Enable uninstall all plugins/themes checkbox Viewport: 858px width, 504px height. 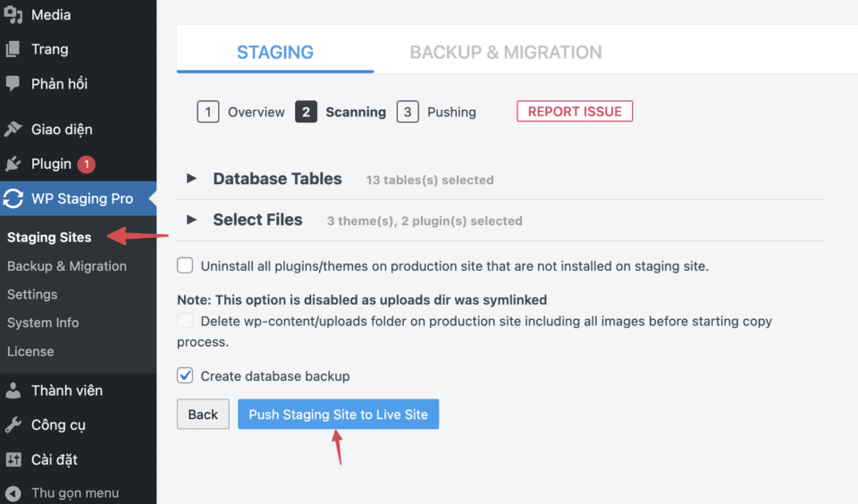[185, 265]
